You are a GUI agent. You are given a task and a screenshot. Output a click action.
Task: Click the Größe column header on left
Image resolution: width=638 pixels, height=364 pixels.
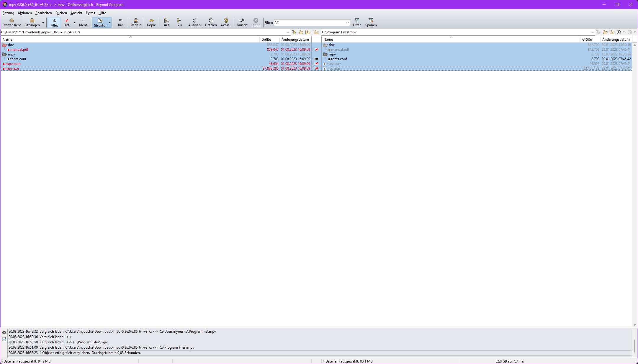[266, 40]
